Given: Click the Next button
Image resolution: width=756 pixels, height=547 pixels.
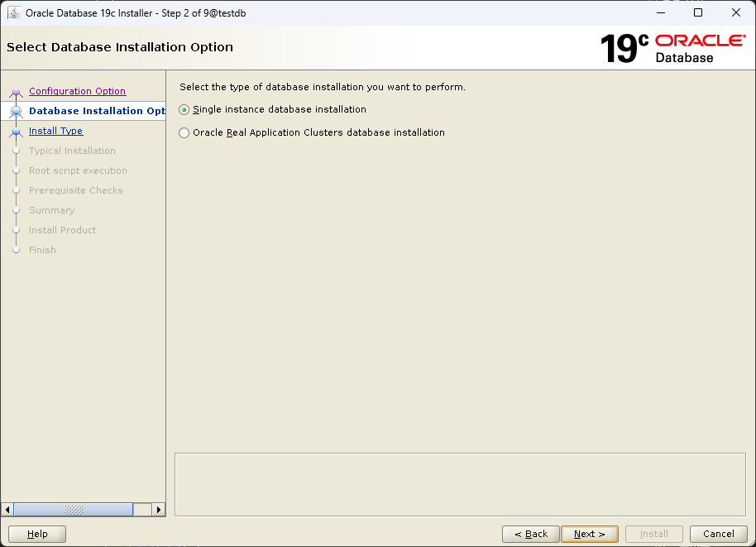Looking at the screenshot, I should [x=590, y=534].
